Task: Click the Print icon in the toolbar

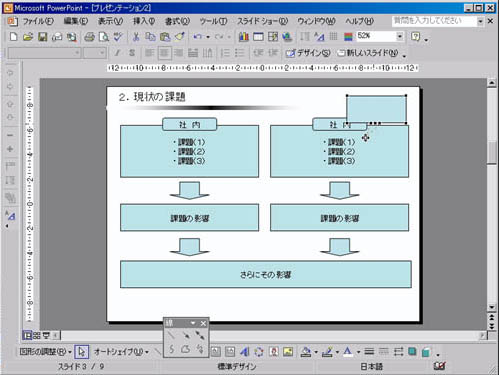Action: point(89,37)
